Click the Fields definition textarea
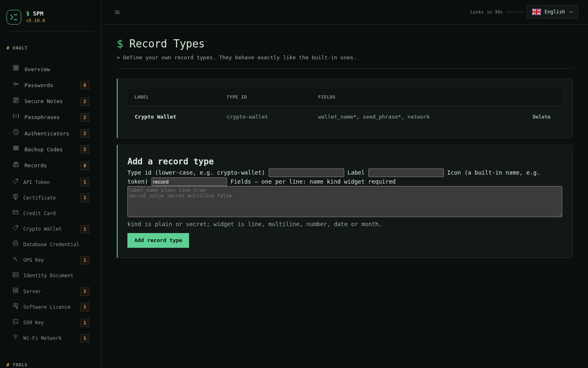Image resolution: width=588 pixels, height=368 pixels. 345,202
